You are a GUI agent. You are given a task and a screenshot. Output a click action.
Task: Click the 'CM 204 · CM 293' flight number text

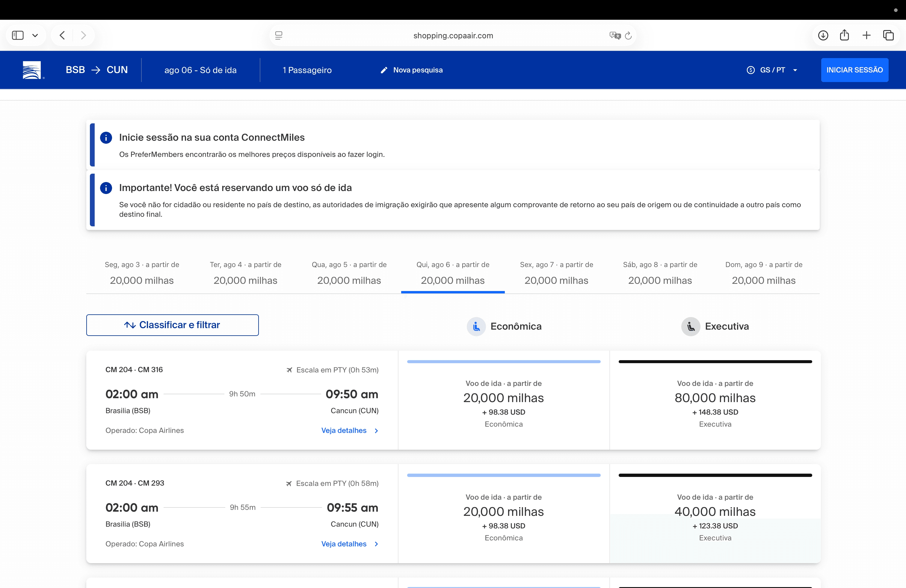[x=135, y=483]
